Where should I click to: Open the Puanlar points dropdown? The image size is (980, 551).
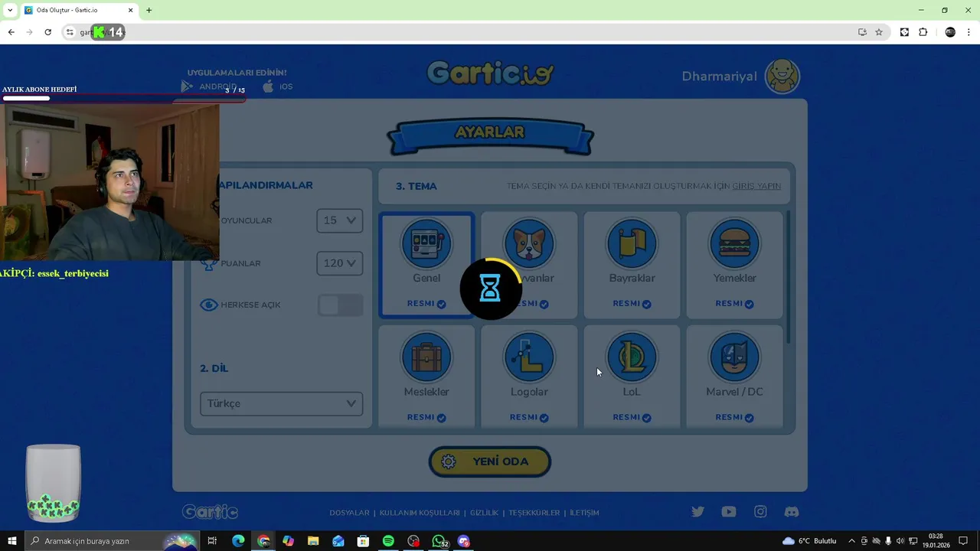coord(340,263)
